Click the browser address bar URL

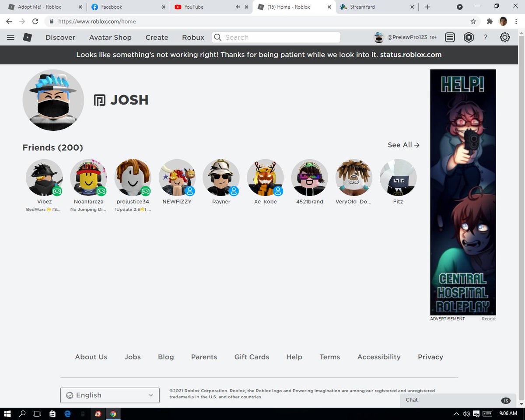(x=97, y=21)
